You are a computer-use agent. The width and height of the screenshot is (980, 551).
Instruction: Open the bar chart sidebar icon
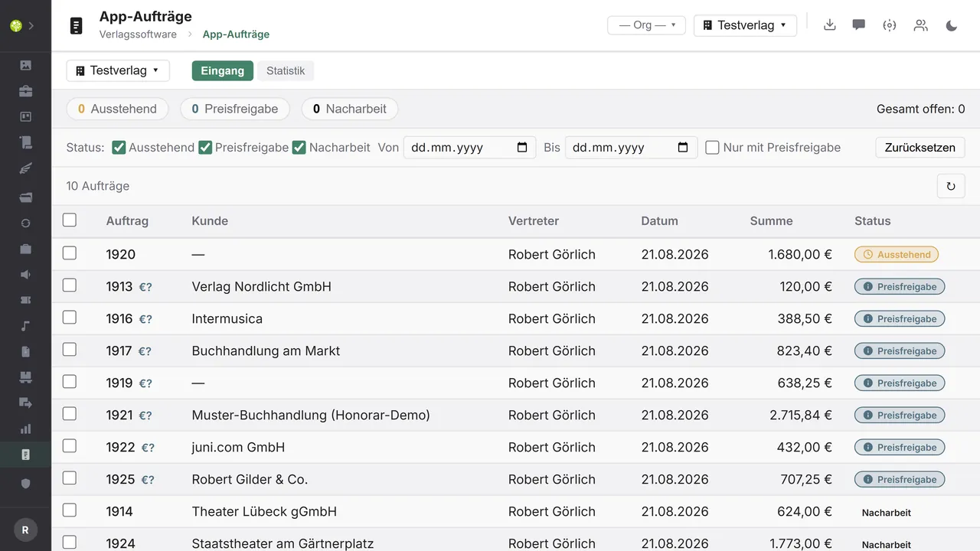point(25,429)
